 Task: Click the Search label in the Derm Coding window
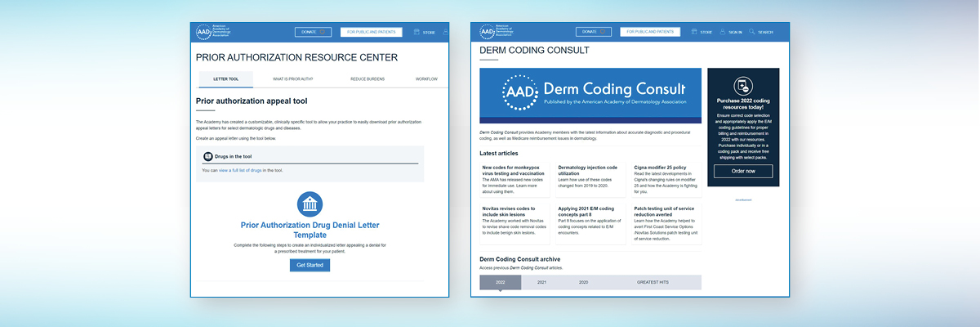click(x=765, y=33)
